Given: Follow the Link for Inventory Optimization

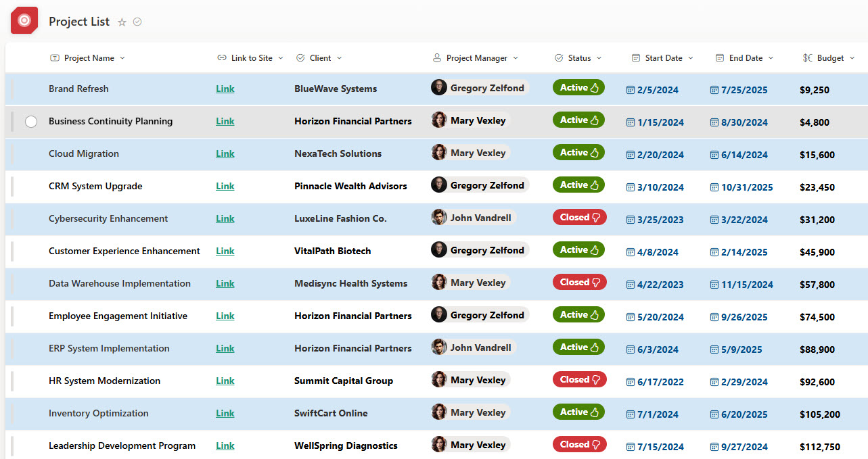Looking at the screenshot, I should point(225,413).
